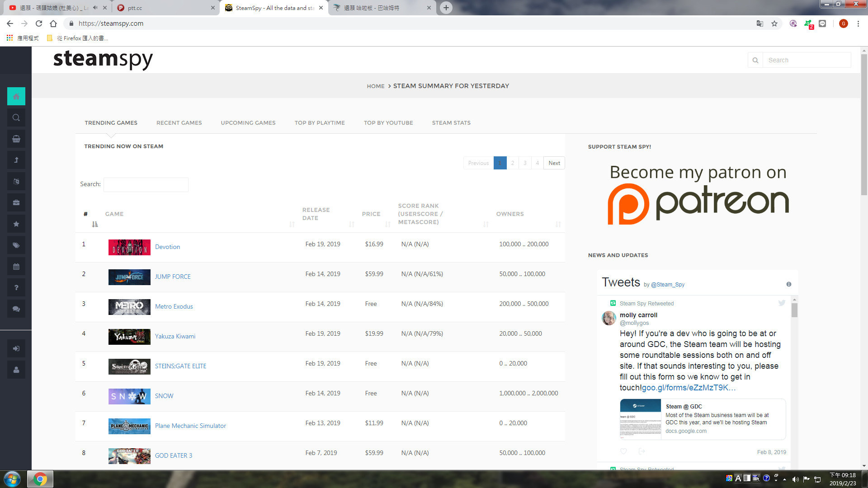This screenshot has height=488, width=868.
Task: Open the chat bubbles icon in sidebar
Action: point(16,309)
